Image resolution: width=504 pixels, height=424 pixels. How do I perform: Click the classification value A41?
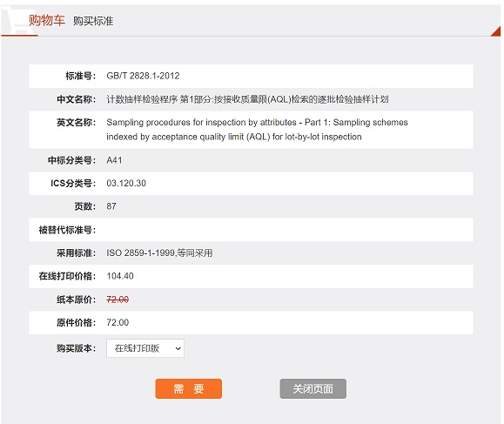tap(114, 160)
